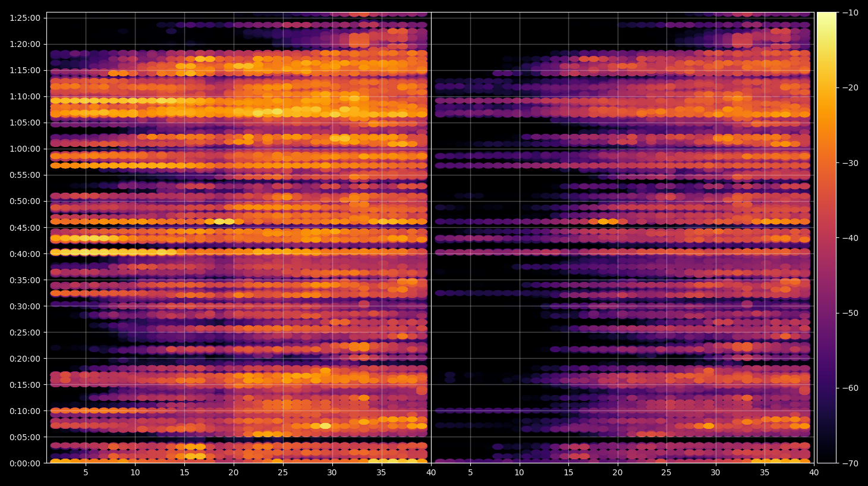Select the 1:00:00 time label
Screen dimensions: 868x486
click(x=25, y=149)
